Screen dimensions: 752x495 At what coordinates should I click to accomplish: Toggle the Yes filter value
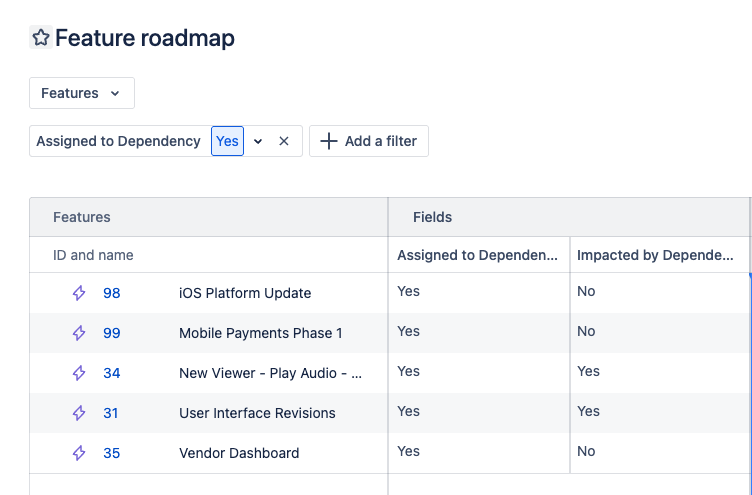tap(227, 141)
